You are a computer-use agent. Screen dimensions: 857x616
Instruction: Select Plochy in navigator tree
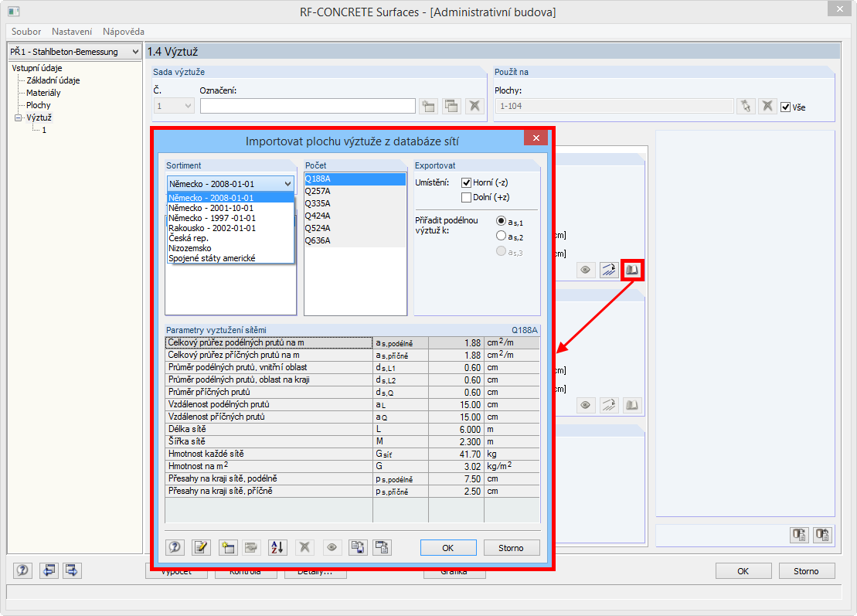[39, 105]
